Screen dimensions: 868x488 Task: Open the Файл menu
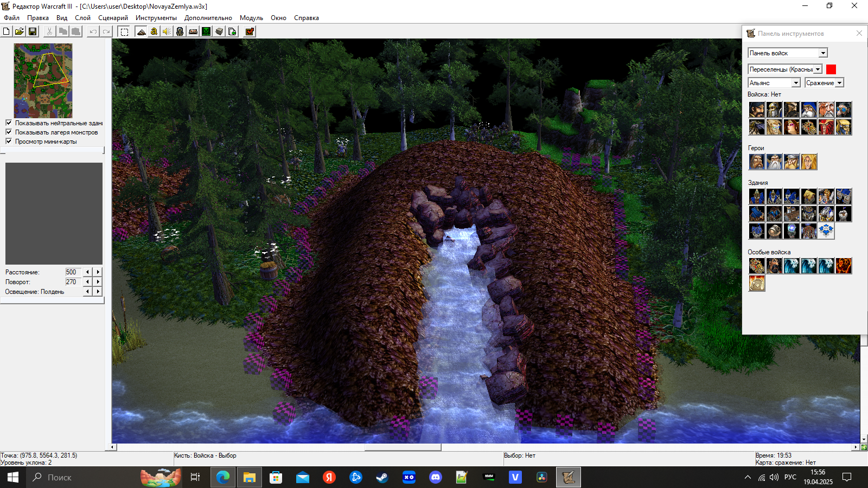11,18
